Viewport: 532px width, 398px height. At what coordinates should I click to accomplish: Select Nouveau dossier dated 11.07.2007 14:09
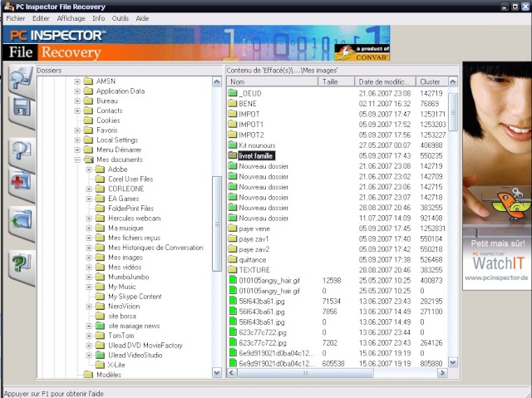[337, 218]
